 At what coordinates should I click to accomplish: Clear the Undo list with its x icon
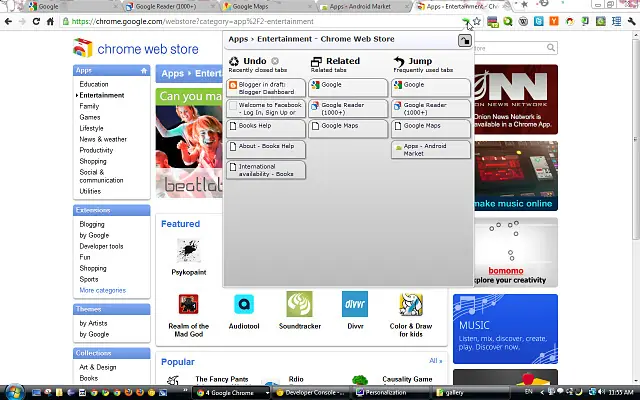[275, 61]
